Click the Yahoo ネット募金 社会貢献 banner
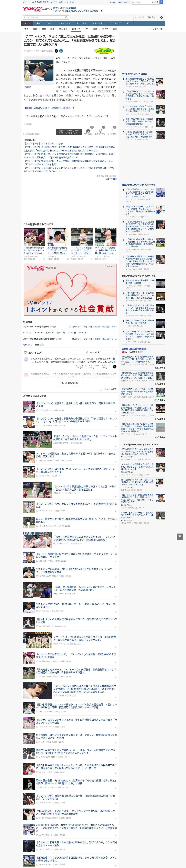Screen dimensions: 186x868 (70, 290)
